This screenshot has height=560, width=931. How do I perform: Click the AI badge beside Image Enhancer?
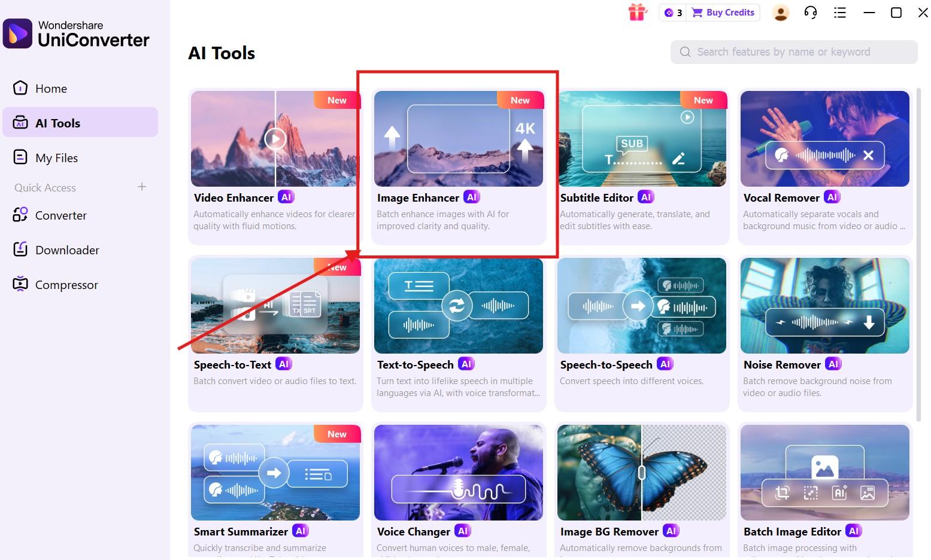[472, 197]
